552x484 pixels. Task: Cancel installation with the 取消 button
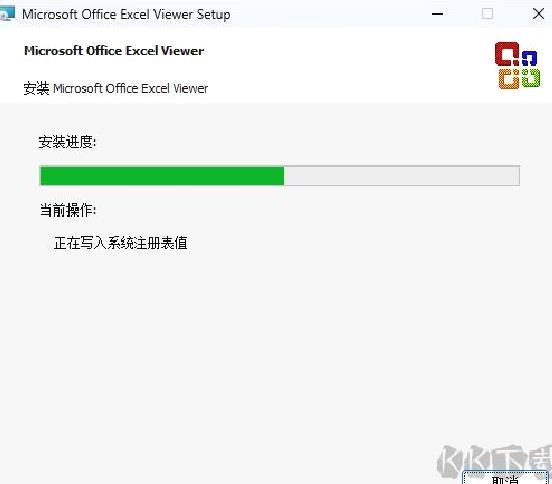tap(505, 478)
